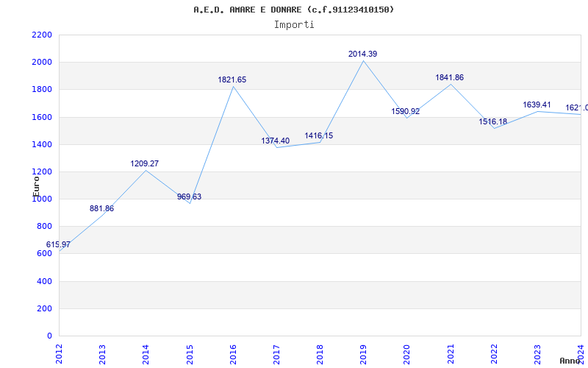The image size is (588, 368).
Task: Click the x-axis year 2021
Action: pyautogui.click(x=451, y=354)
